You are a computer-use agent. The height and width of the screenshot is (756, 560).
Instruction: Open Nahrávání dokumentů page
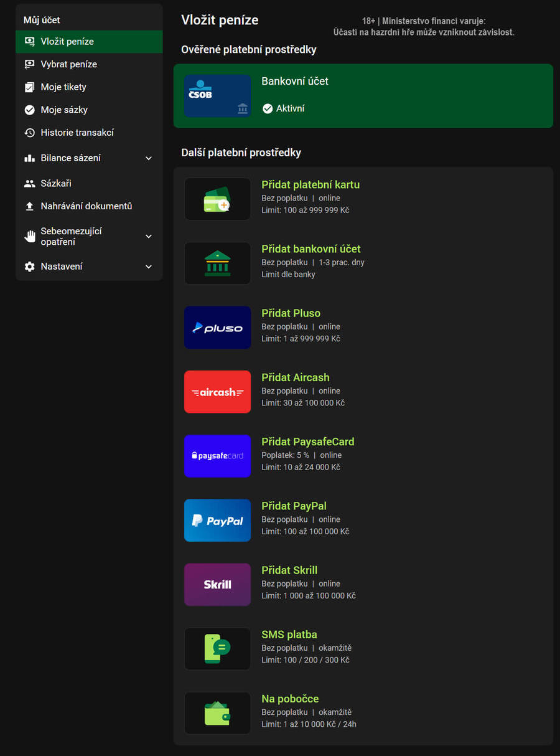pyautogui.click(x=86, y=206)
